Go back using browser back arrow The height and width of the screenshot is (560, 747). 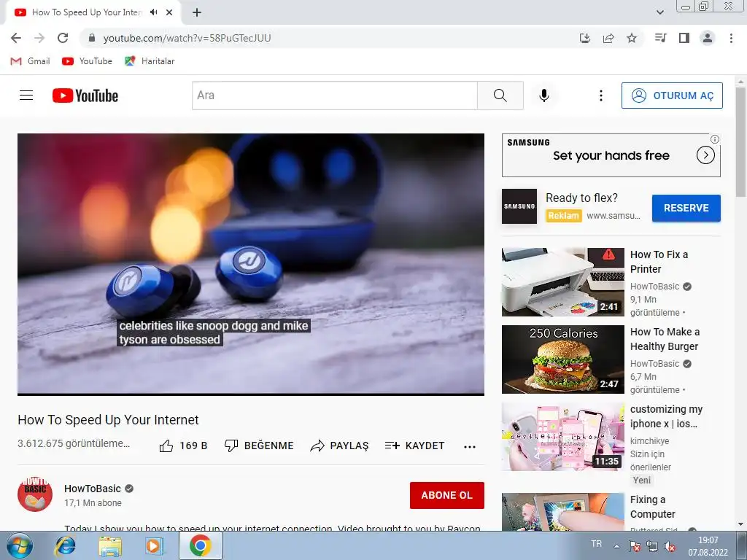(x=16, y=38)
